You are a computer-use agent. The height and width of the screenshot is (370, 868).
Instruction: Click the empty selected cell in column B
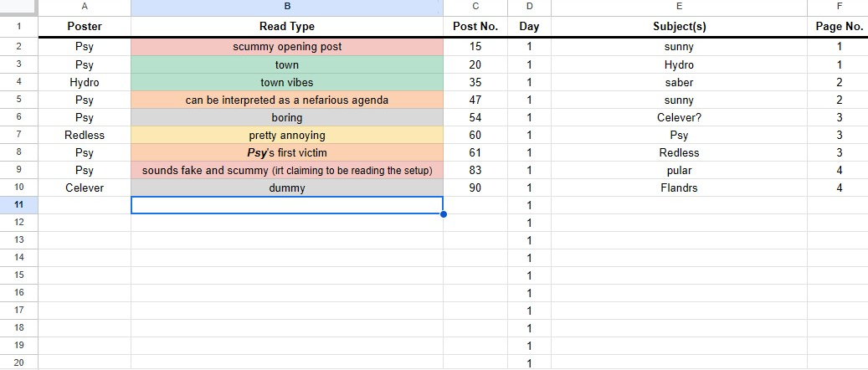click(x=286, y=205)
